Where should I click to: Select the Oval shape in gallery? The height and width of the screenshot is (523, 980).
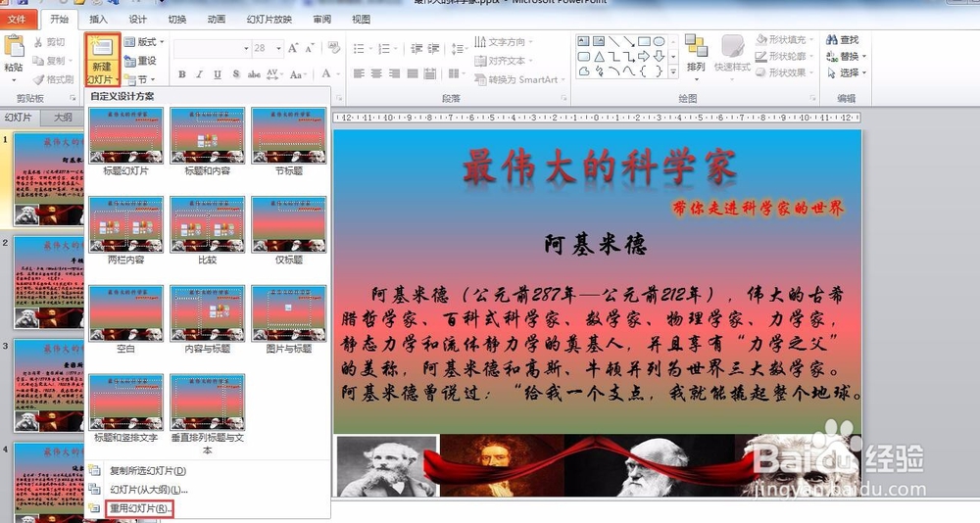(659, 41)
